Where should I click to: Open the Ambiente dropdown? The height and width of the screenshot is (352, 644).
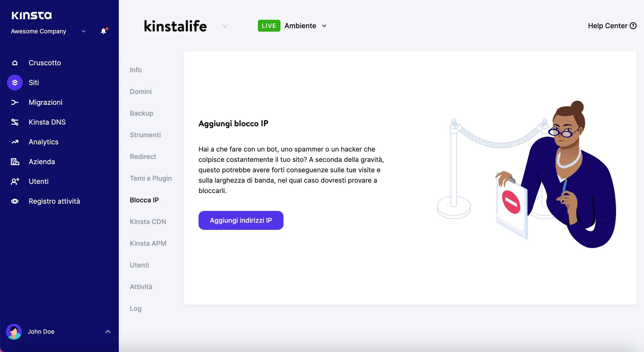click(x=324, y=26)
